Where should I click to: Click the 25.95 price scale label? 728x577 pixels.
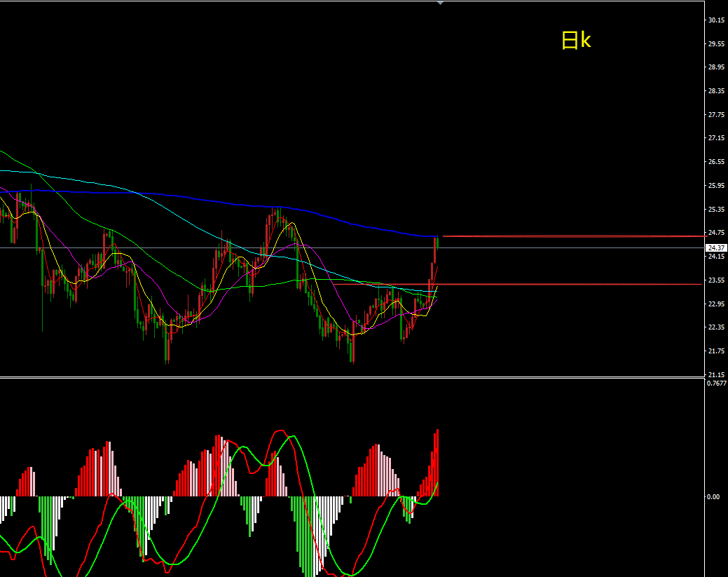pos(716,185)
